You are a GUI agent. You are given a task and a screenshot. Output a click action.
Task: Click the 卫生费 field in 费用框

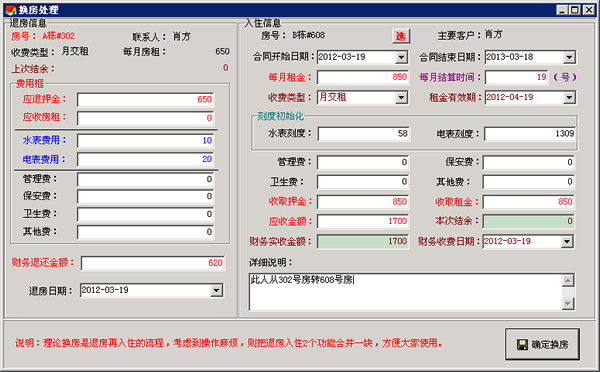click(x=145, y=214)
